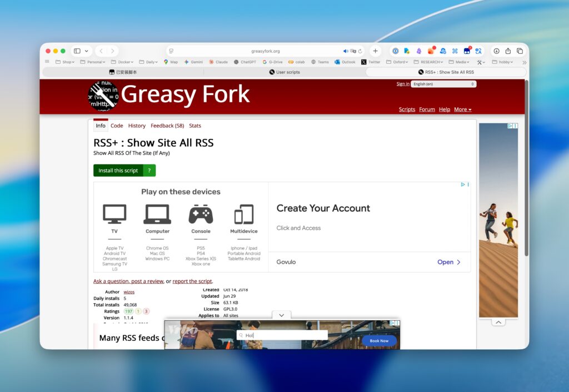Click the Sign in link
569x392 pixels.
pos(403,84)
